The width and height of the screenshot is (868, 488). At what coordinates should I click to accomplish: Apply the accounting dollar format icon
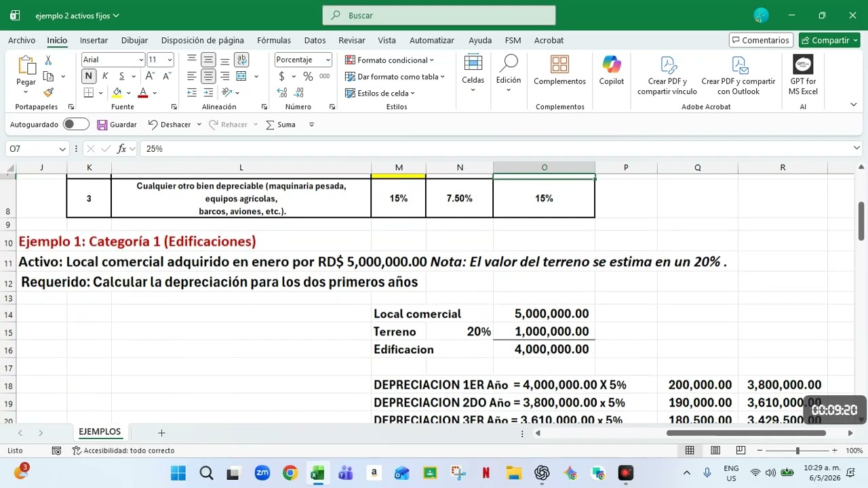(x=282, y=76)
